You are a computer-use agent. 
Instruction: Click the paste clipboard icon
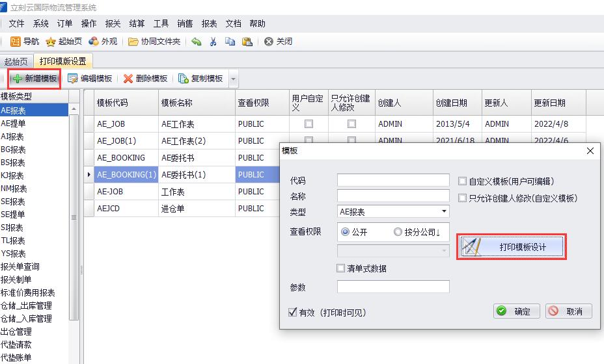(x=247, y=42)
